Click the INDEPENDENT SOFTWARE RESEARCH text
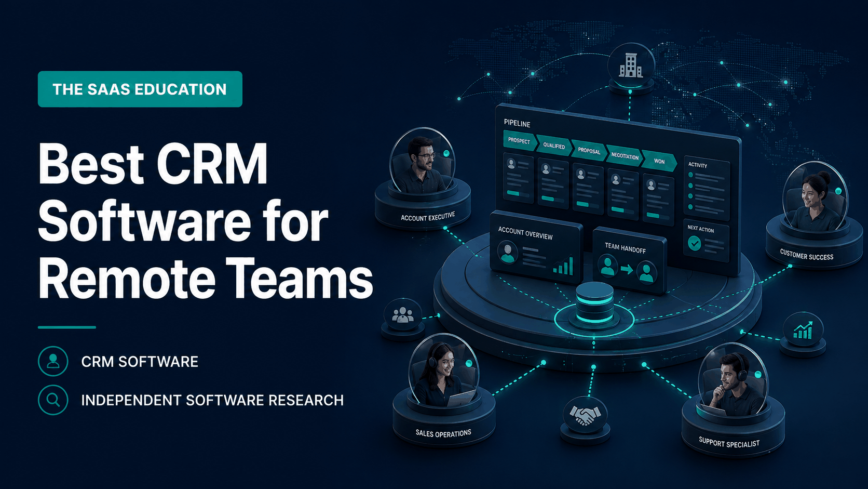The width and height of the screenshot is (868, 489). tap(212, 400)
